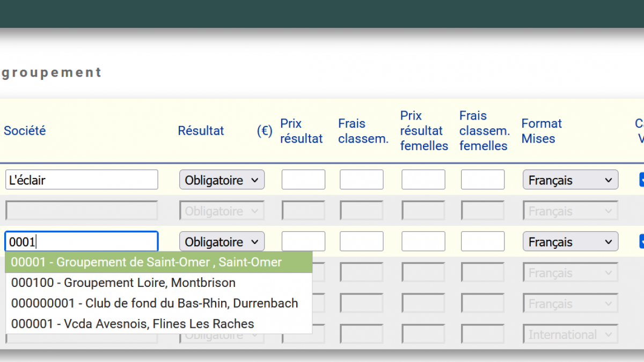Screen dimensions: 644x362
Task: Click Frais classem. field in L'éclair row
Action: pos(361,180)
